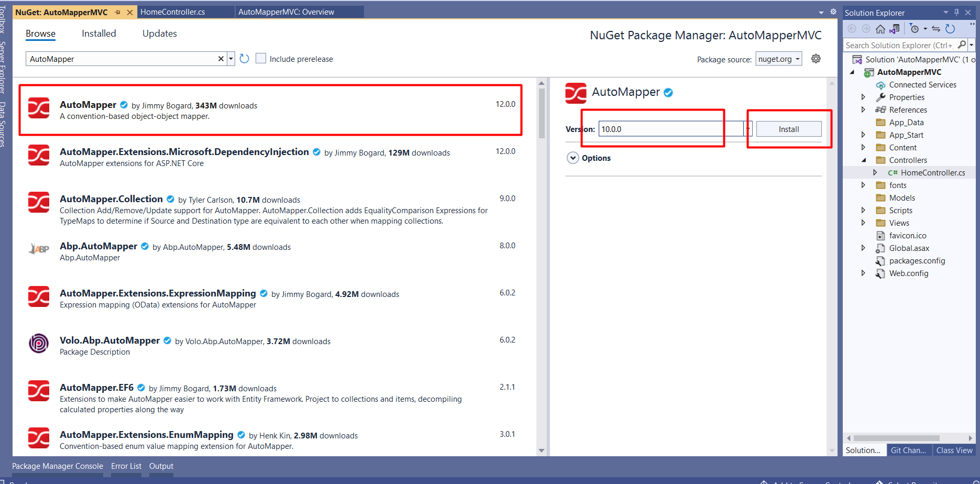The image size is (980, 484).
Task: Open the Output tab
Action: [161, 466]
